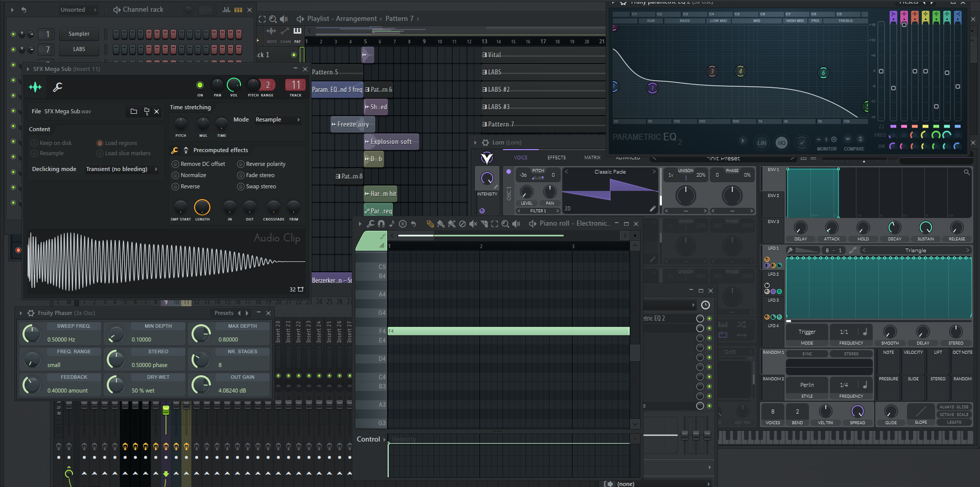The width and height of the screenshot is (980, 487).
Task: Select the Slice tool in piano roll
Action: (x=484, y=224)
